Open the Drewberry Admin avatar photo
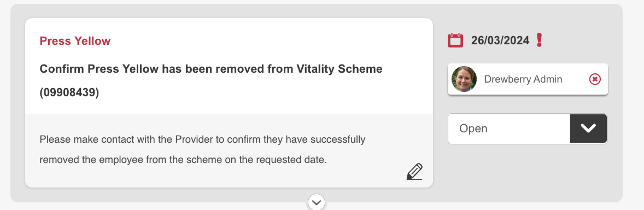Viewport: 644px width, 210px height. [x=464, y=79]
